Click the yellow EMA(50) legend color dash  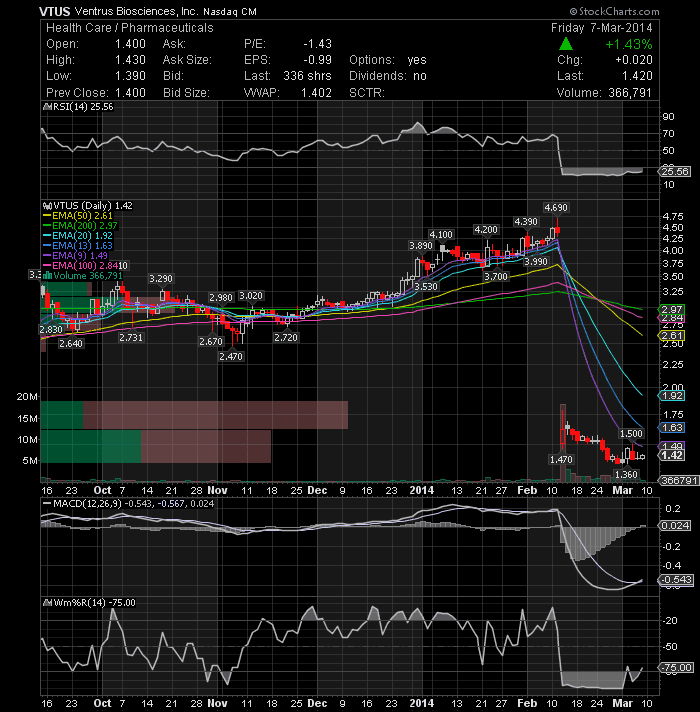(47, 216)
